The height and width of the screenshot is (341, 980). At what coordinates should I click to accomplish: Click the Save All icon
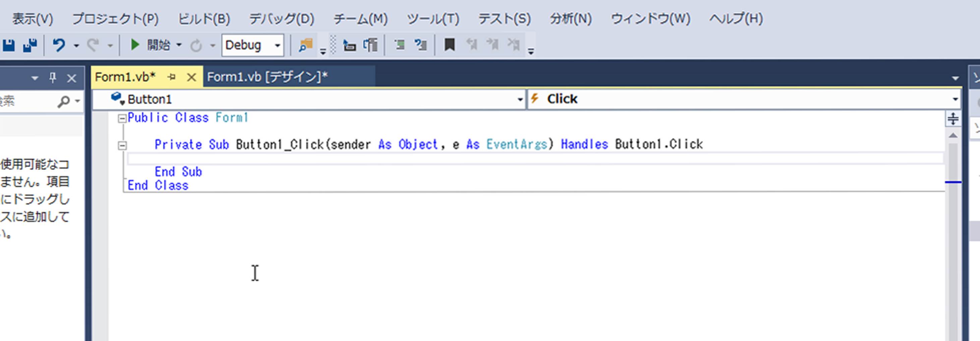[30, 45]
